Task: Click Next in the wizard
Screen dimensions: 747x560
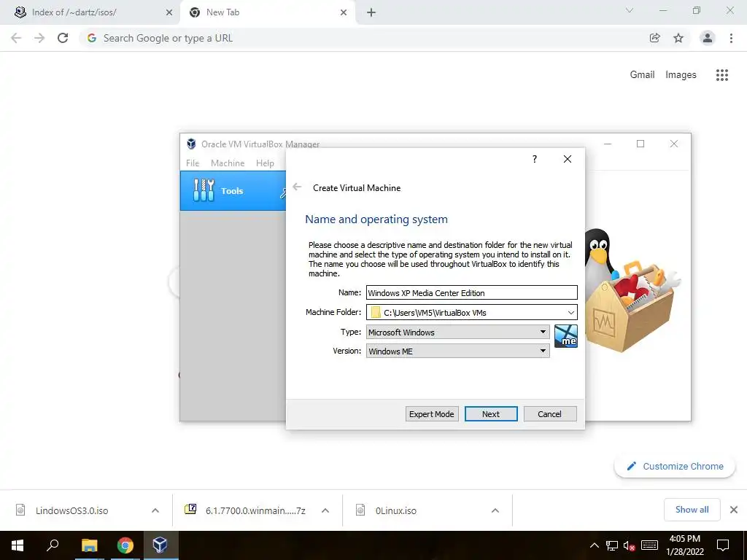Action: (491, 414)
